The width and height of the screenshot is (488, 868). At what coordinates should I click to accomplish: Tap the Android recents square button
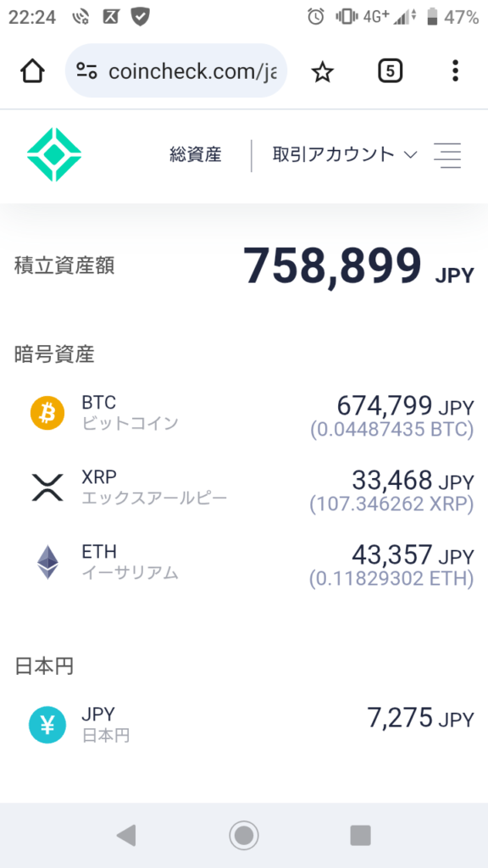[361, 835]
